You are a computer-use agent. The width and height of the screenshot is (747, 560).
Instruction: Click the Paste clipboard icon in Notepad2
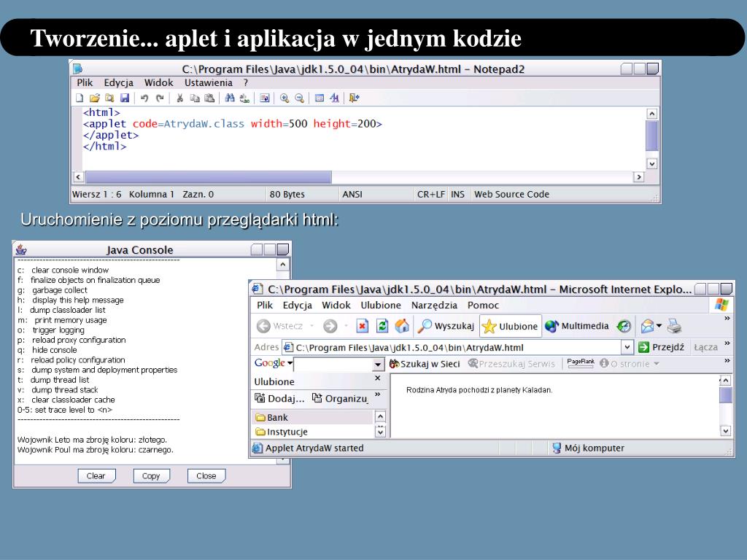point(209,98)
